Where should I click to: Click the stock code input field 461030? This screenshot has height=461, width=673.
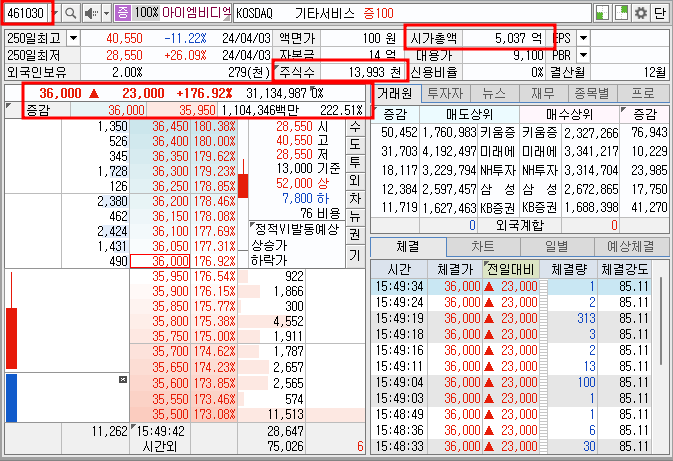[x=26, y=13]
